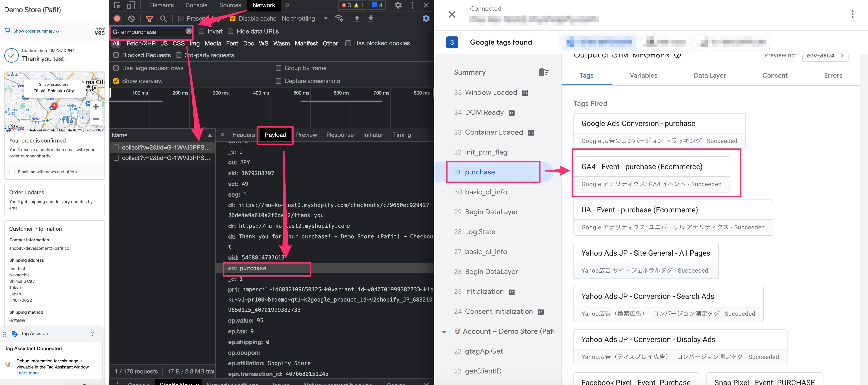Click the export HAR download icon
This screenshot has height=385, width=868.
tap(371, 19)
